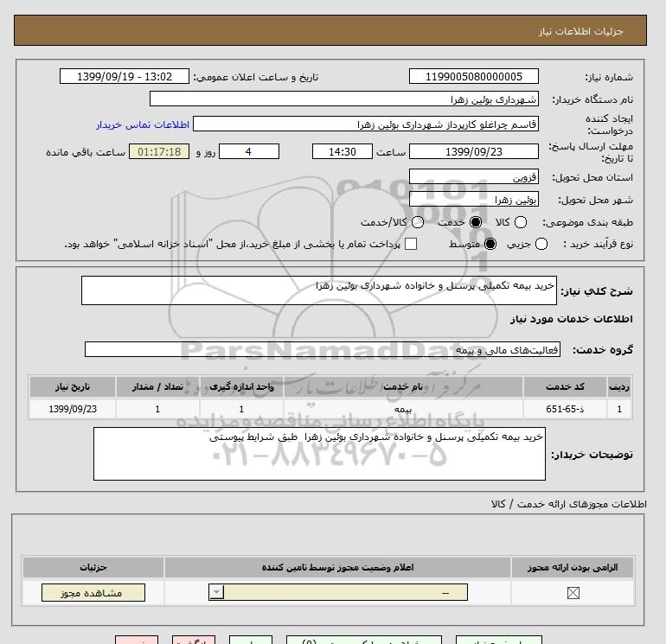Click the گروه خدمت field
The width and height of the screenshot is (666, 644).
[323, 349]
